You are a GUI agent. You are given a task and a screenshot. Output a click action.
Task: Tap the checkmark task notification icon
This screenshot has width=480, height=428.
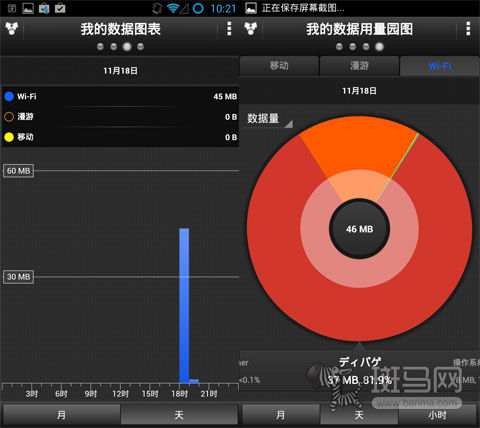point(60,8)
